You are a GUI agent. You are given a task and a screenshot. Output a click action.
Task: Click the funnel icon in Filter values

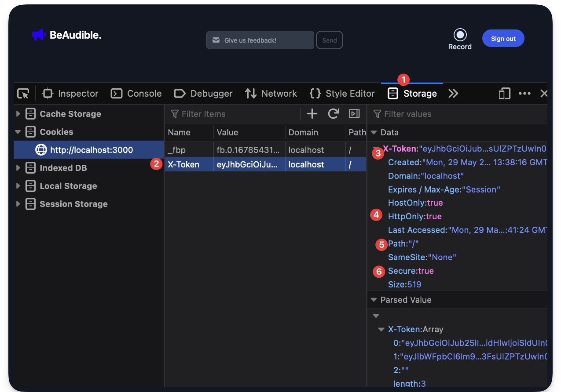[378, 114]
